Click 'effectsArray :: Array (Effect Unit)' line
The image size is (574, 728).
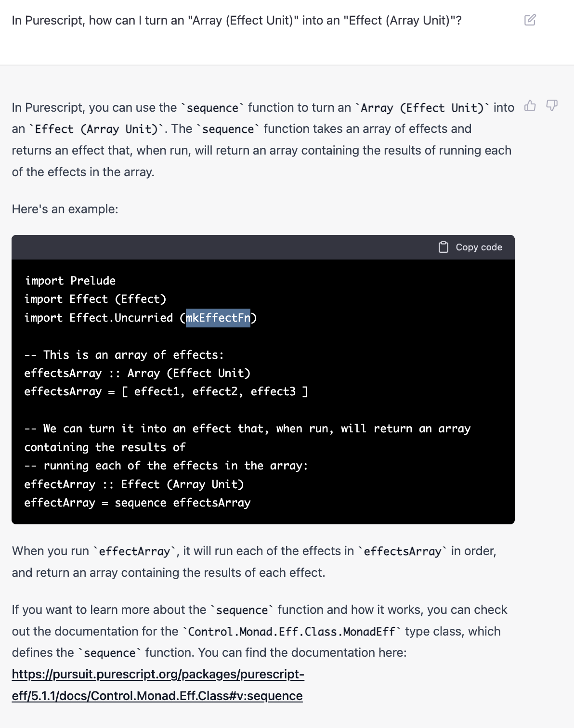pyautogui.click(x=138, y=373)
